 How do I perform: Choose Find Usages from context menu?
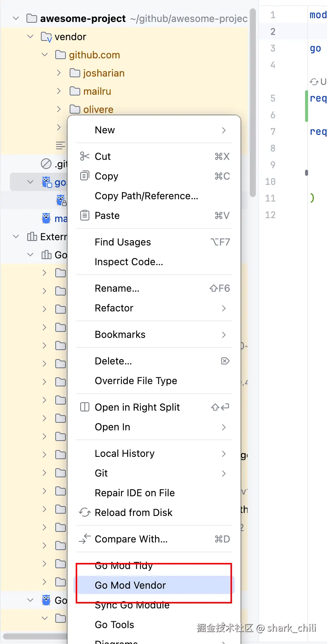[x=123, y=242]
